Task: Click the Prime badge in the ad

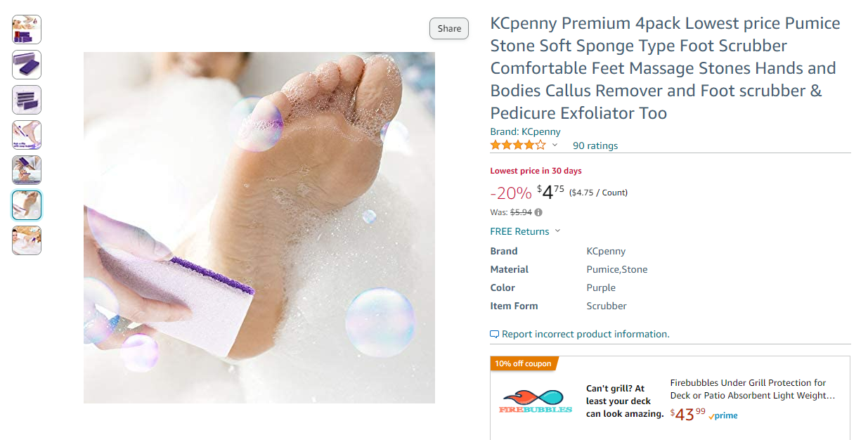Action: coord(723,415)
